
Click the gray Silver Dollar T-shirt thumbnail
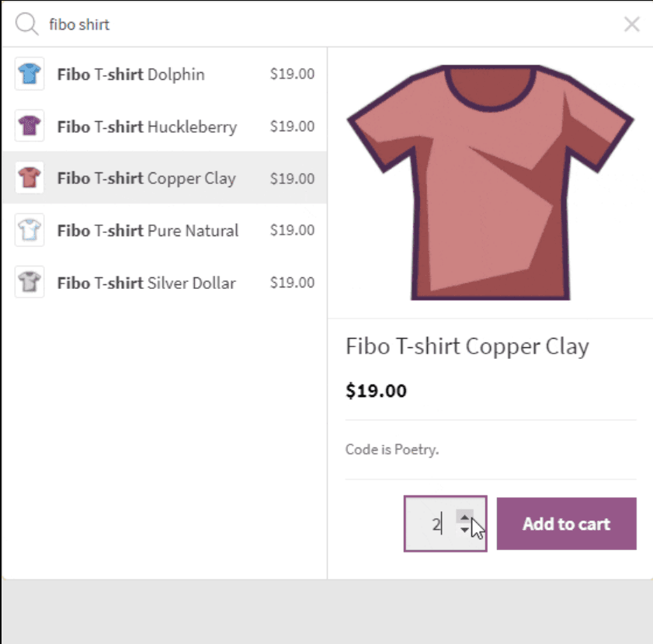30,282
